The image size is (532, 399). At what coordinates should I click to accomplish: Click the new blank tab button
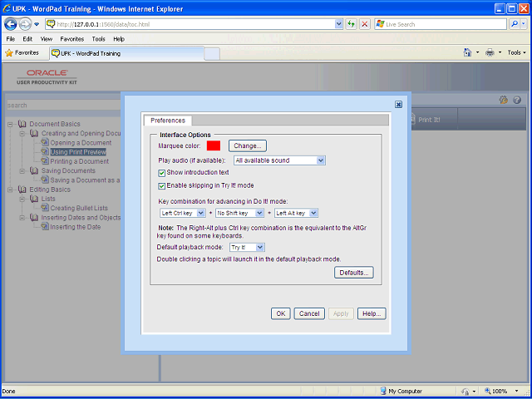tap(212, 53)
